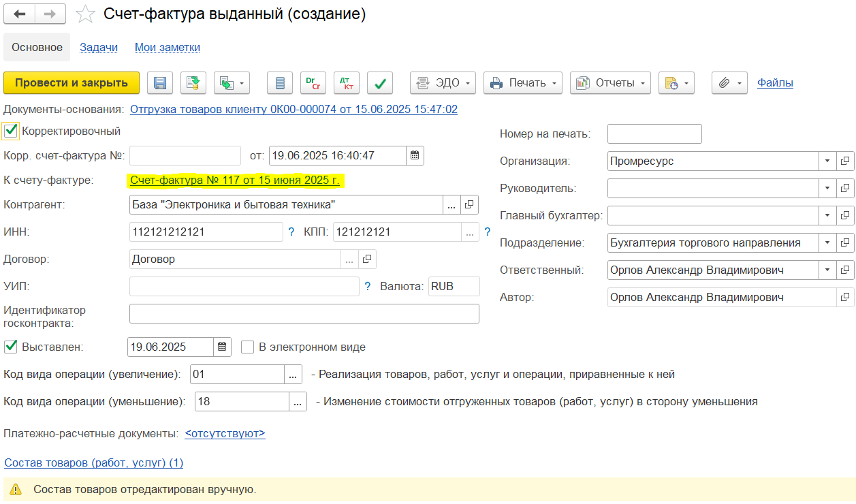Switch to the Задачи tab
Image resolution: width=856 pixels, height=504 pixels.
click(x=99, y=47)
